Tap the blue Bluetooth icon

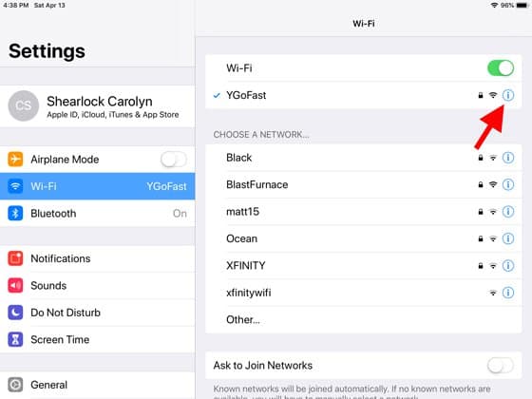click(x=15, y=213)
